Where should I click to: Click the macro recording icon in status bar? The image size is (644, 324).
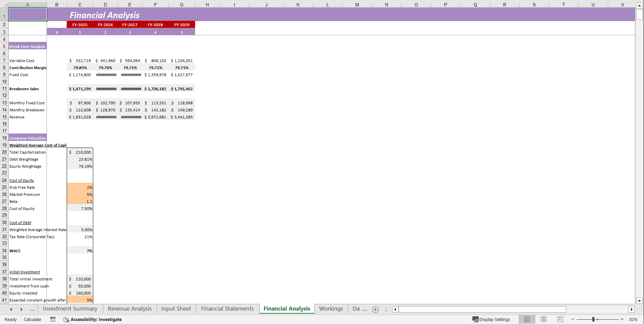tap(53, 319)
